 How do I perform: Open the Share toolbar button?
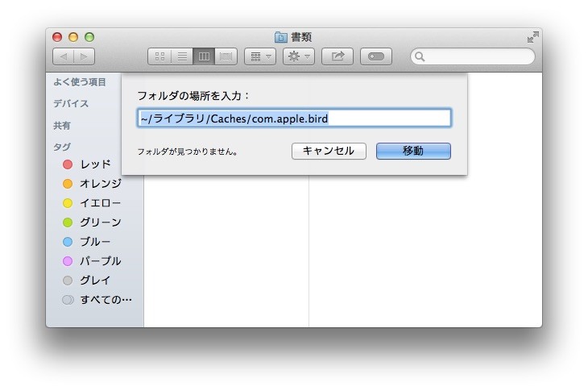tap(337, 56)
